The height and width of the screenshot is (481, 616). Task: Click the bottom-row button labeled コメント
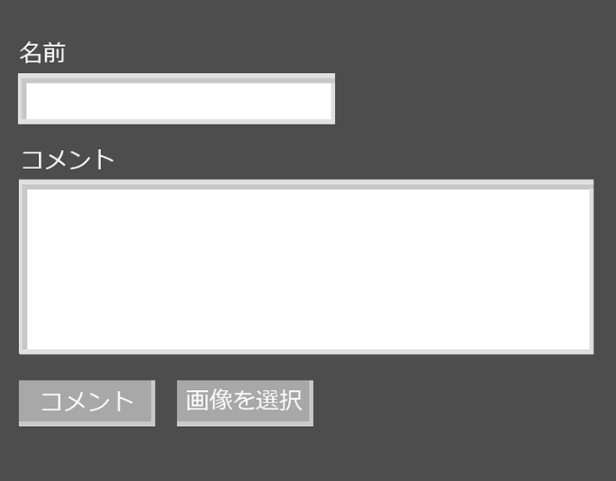pyautogui.click(x=87, y=403)
